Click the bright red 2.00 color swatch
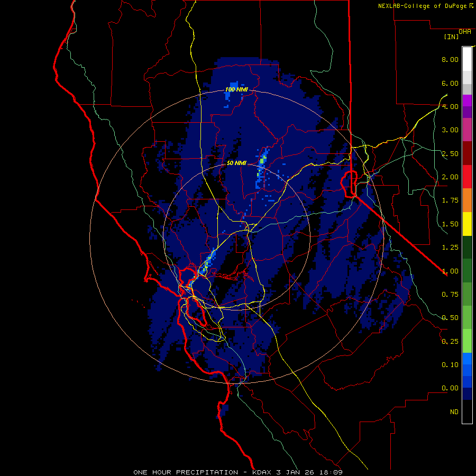The image size is (476, 476). 467,177
